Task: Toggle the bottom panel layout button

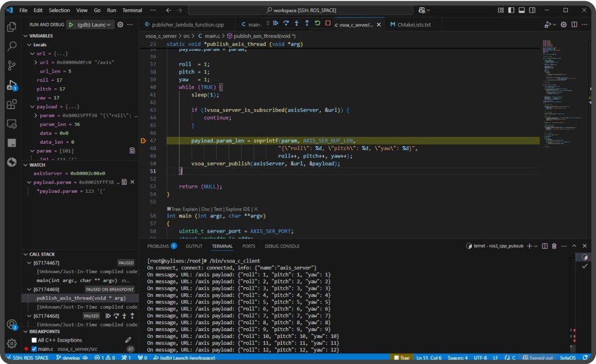Action: 522,10
